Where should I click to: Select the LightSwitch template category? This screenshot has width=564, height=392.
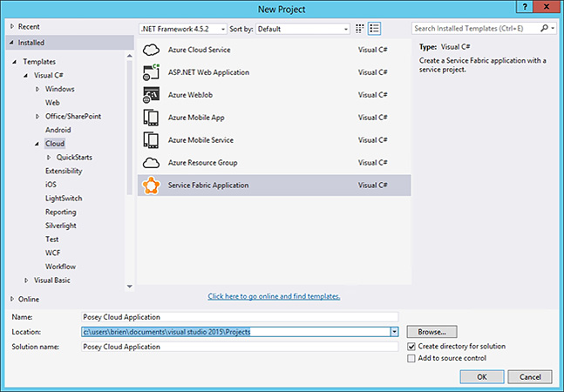point(64,199)
